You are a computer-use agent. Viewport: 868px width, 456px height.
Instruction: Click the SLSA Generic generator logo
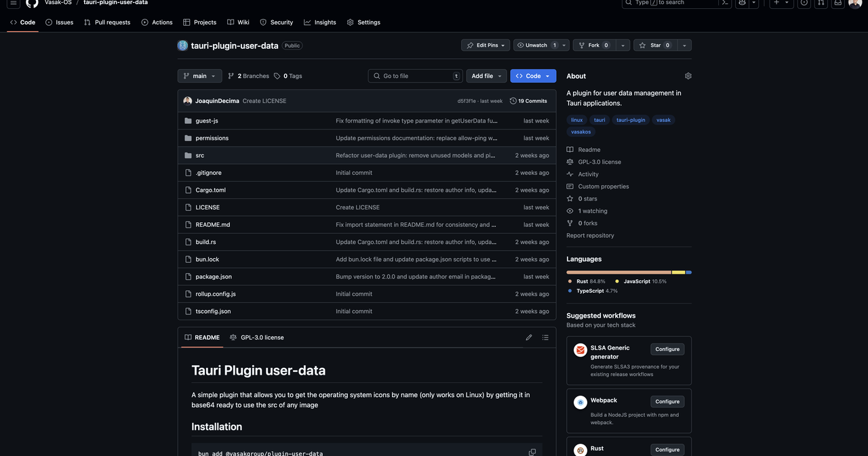click(580, 350)
